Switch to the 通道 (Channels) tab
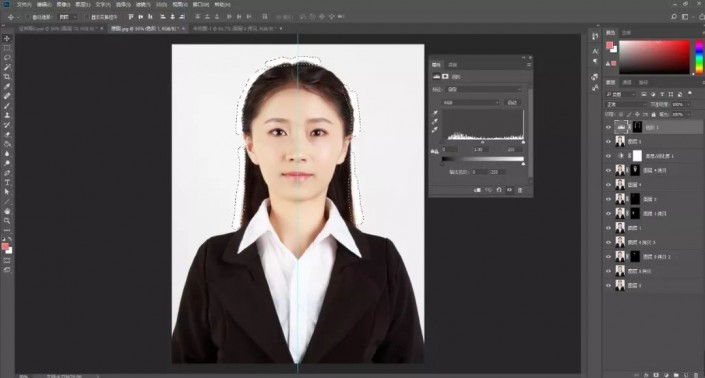 627,83
